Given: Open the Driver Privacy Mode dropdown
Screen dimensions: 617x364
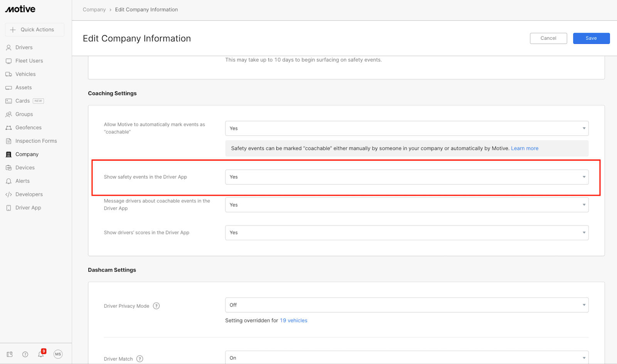Looking at the screenshot, I should click(x=407, y=305).
